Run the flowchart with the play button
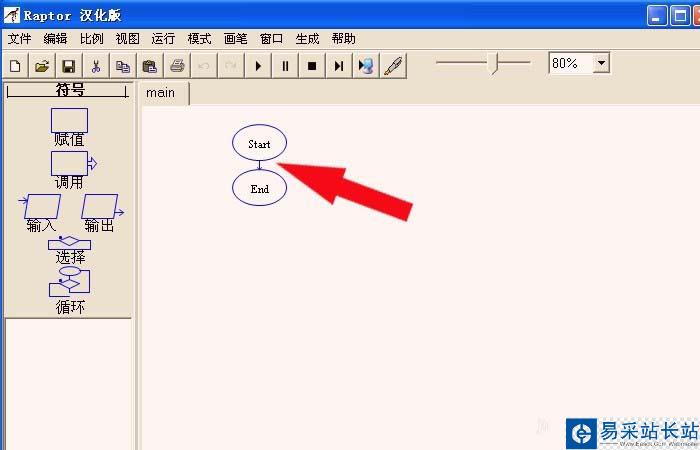The image size is (700, 450). [x=258, y=66]
